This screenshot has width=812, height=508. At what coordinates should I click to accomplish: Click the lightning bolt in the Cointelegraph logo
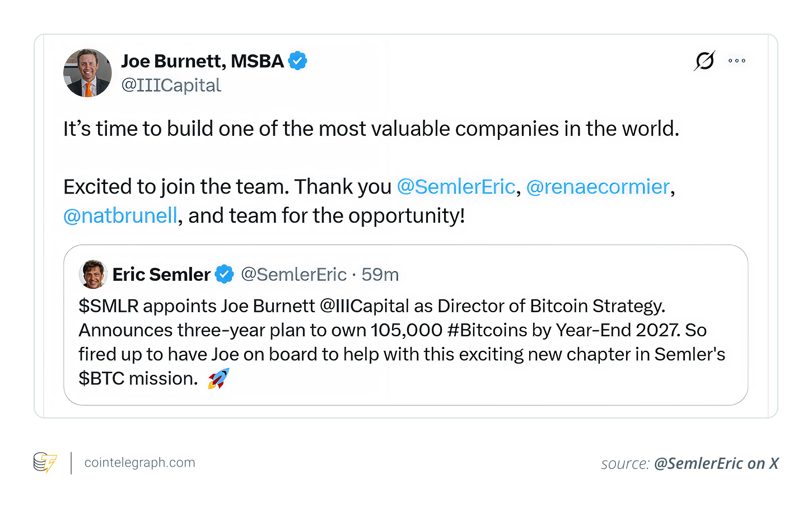click(x=50, y=463)
